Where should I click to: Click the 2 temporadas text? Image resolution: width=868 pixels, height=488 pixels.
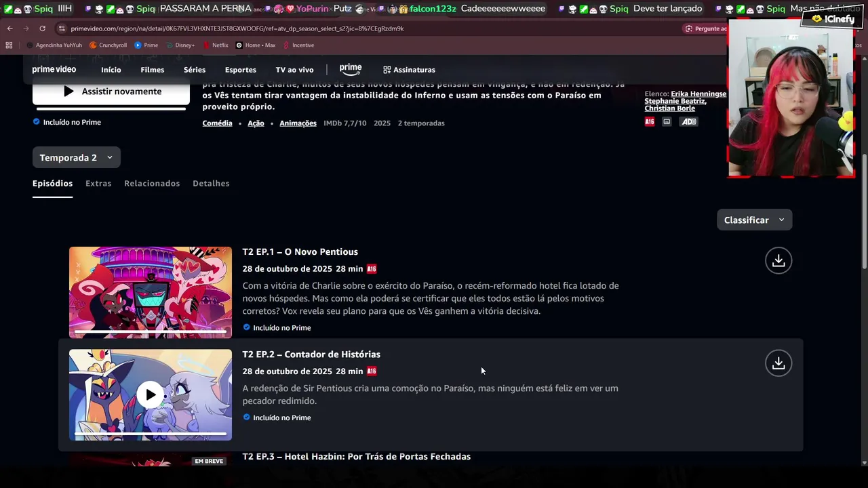point(421,123)
